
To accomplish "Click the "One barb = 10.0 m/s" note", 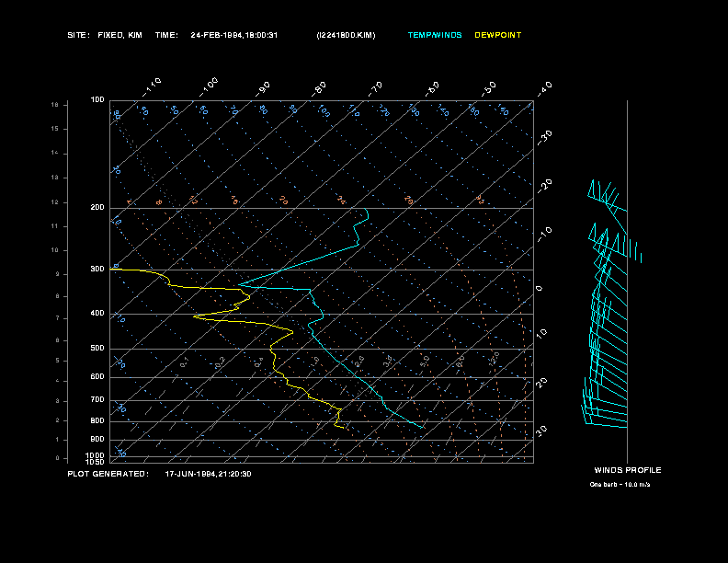I will (620, 485).
